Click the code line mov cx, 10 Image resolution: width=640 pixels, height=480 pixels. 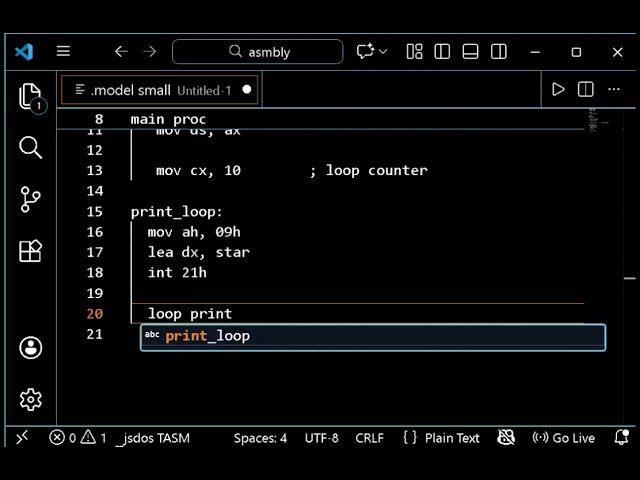(x=198, y=170)
